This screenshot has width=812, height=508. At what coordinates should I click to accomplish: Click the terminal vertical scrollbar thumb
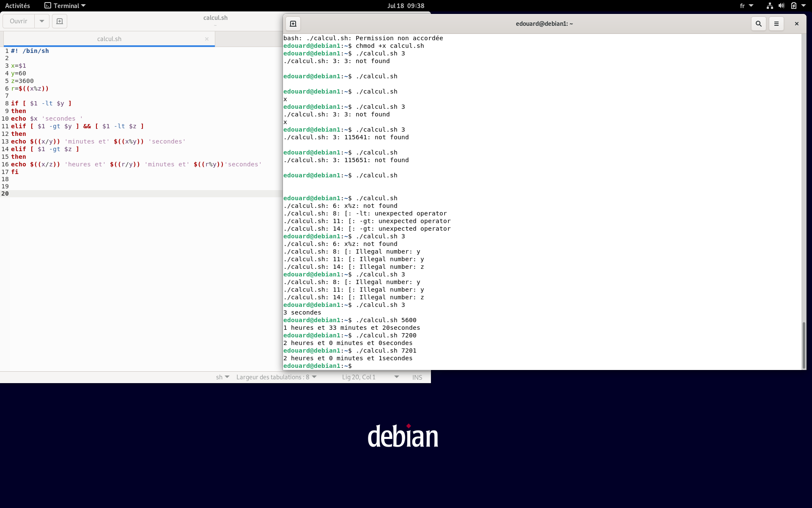(x=804, y=345)
